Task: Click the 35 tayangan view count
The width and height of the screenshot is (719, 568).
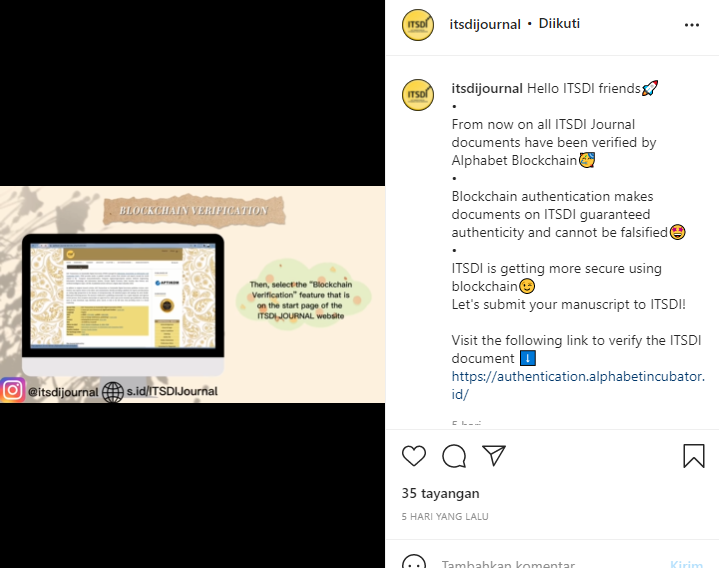Action: (x=440, y=493)
